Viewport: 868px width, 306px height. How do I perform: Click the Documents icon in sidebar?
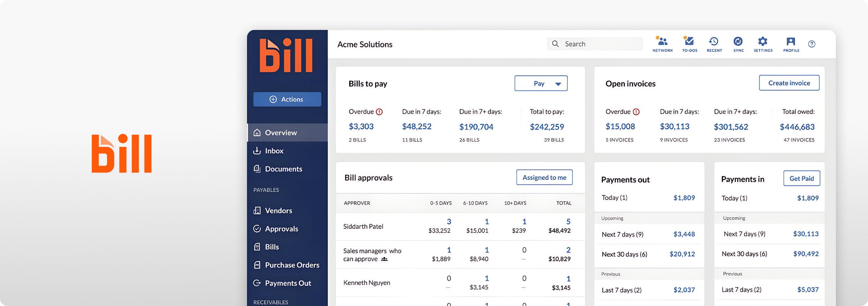(257, 169)
